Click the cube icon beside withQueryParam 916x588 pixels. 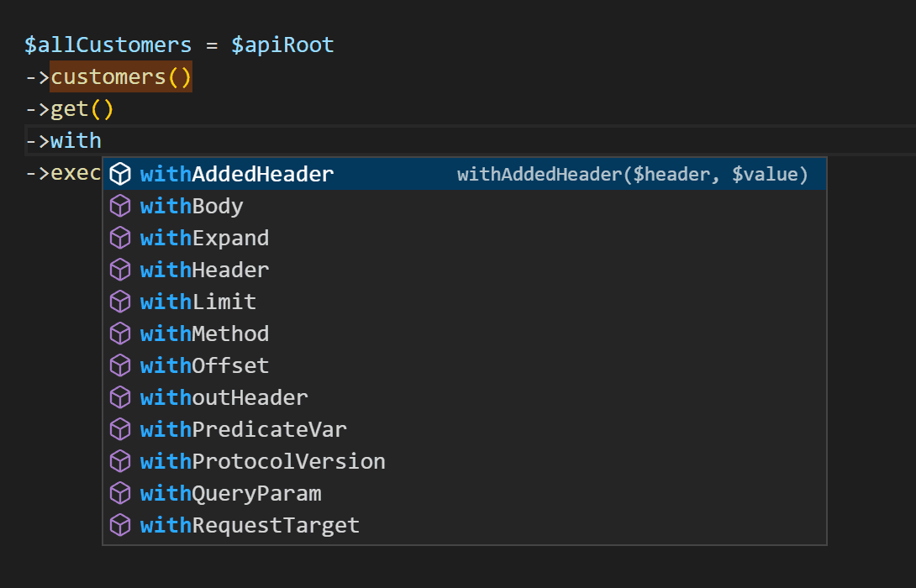121,494
